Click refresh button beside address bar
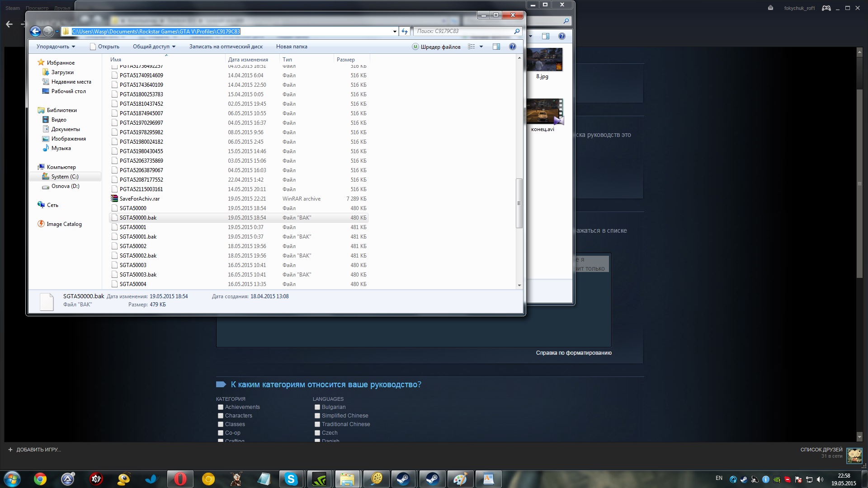Screen dimensions: 868x488 coord(405,31)
